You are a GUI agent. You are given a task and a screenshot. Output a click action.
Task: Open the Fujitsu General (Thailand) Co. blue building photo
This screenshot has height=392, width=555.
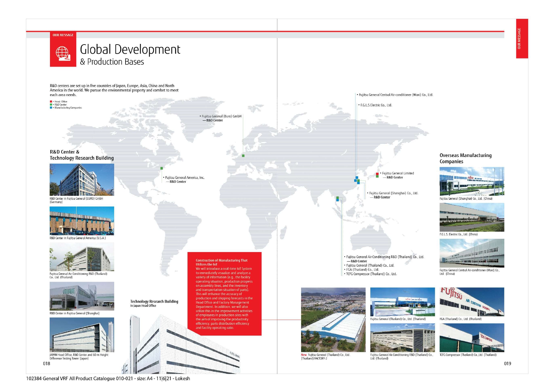point(403,302)
